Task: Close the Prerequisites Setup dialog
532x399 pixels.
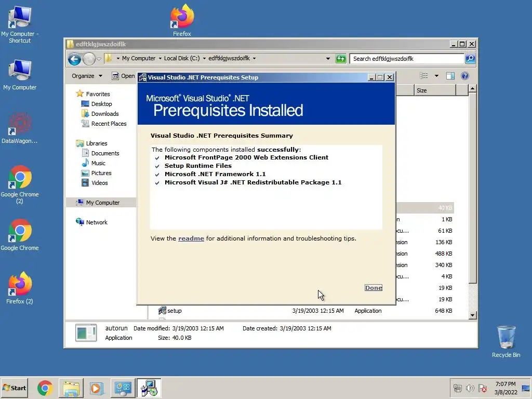Action: pos(390,77)
